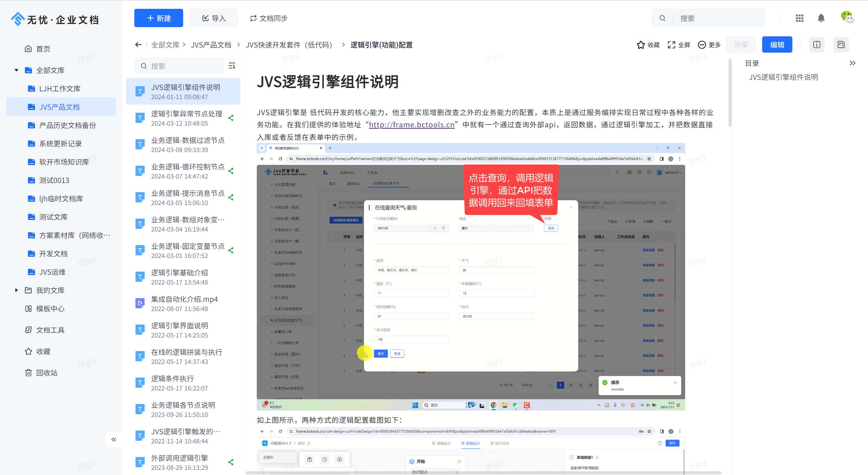This screenshot has height=475, width=868.
Task: Collapse the 全部文库 tree node
Action: coord(16,70)
